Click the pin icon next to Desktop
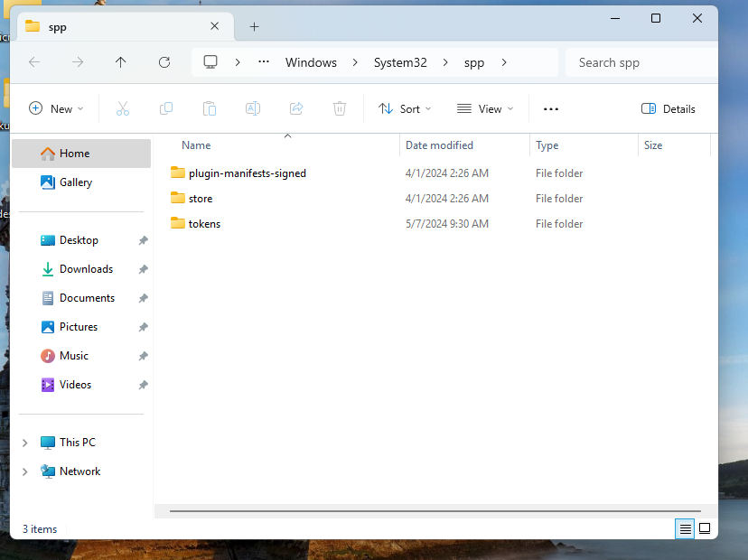Image resolution: width=748 pixels, height=560 pixels. pos(143,240)
